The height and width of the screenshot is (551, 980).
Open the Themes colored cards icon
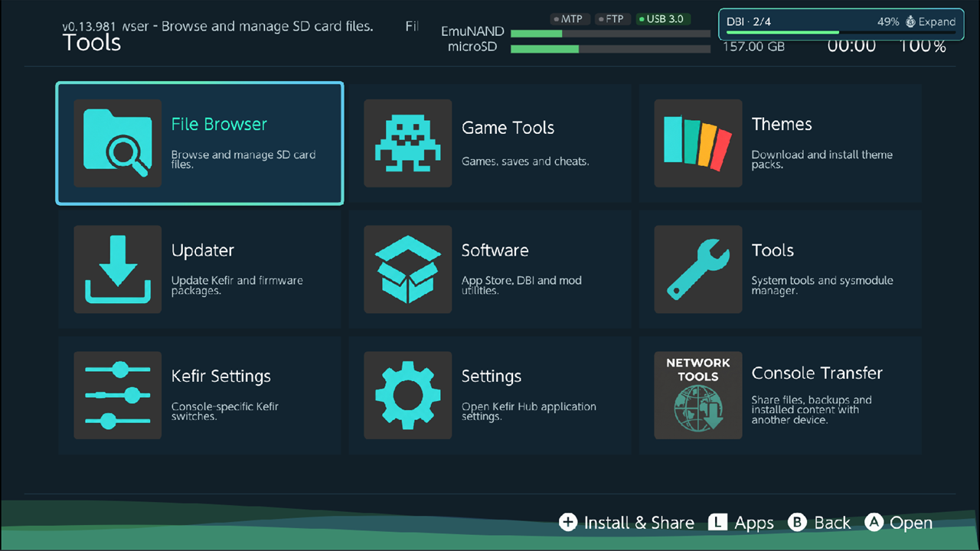coord(697,143)
